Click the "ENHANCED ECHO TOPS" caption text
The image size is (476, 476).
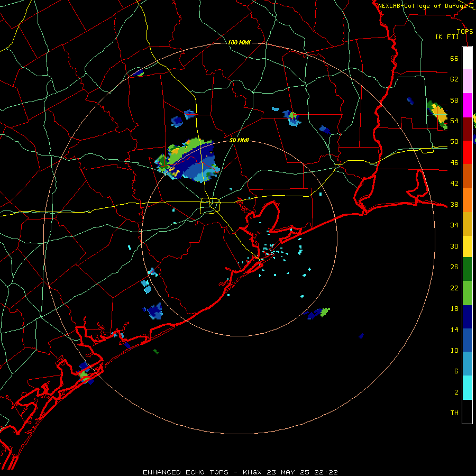(x=186, y=472)
